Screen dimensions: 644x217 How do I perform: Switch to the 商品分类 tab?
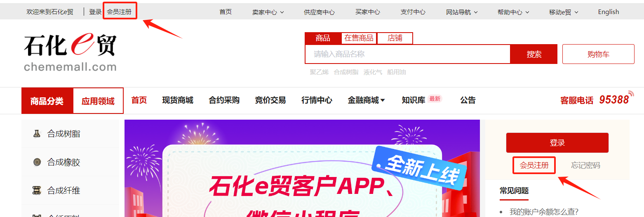tap(47, 101)
